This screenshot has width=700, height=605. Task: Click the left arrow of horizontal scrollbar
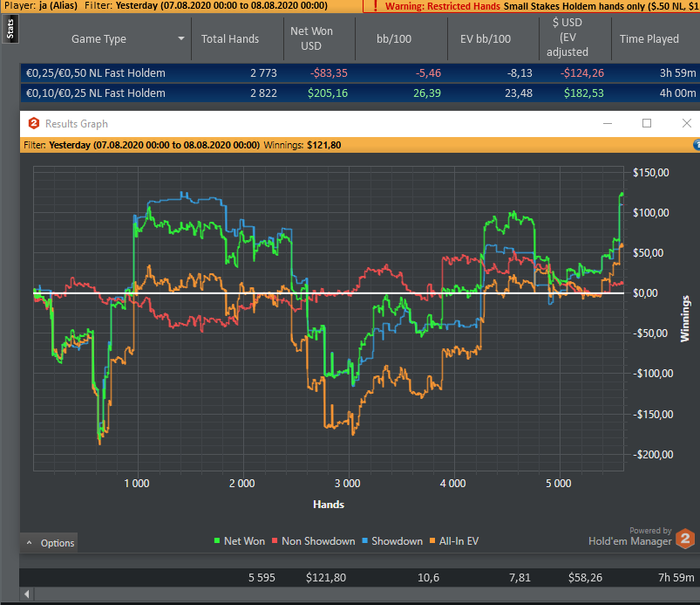coord(27,594)
